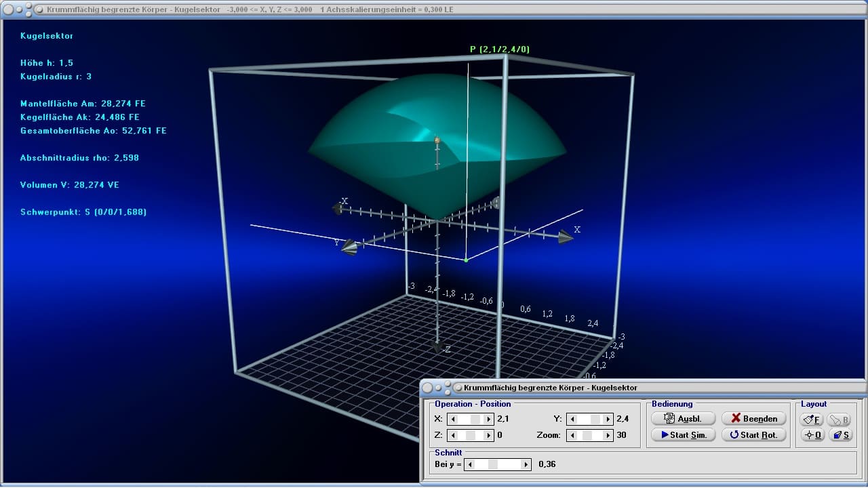The width and height of the screenshot is (868, 488).
Task: Click the Y position slider thumb
Action: click(596, 419)
